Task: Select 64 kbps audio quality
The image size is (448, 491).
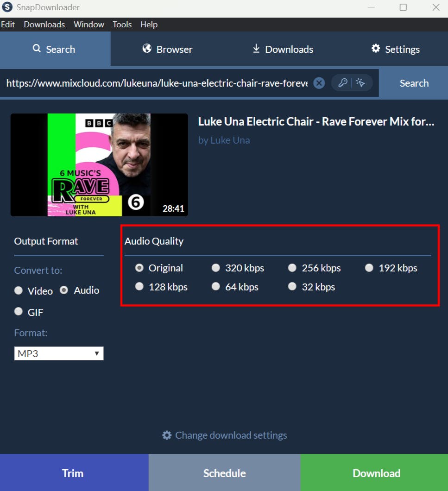Action: coord(215,287)
